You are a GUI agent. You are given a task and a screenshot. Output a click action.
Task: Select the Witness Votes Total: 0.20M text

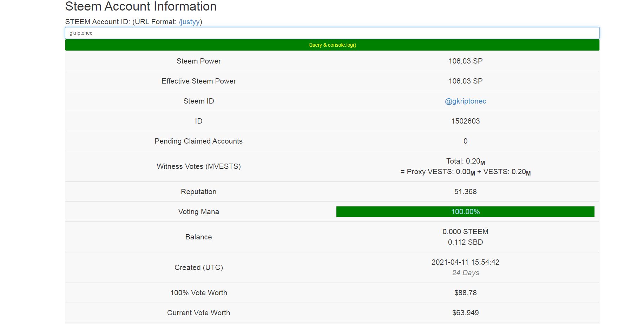[465, 161]
